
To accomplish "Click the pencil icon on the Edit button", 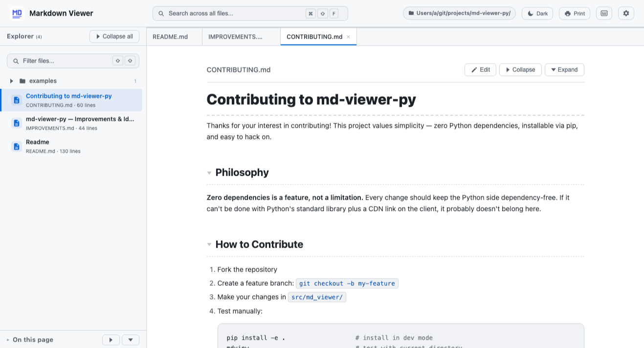I will pos(474,70).
